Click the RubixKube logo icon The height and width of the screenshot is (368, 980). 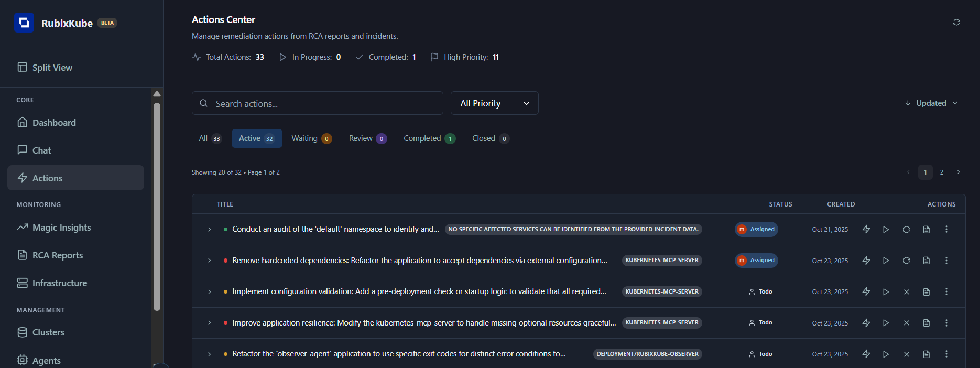click(x=24, y=23)
